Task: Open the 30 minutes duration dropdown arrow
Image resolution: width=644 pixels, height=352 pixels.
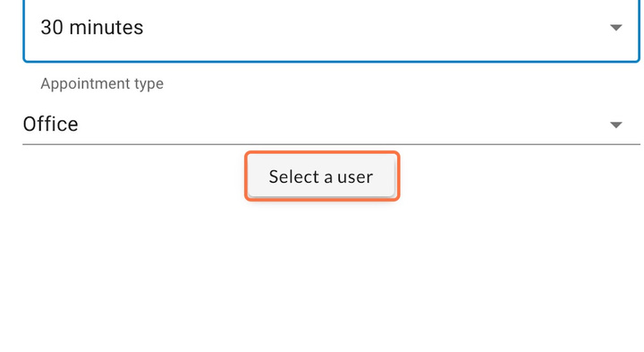Action: [x=615, y=28]
